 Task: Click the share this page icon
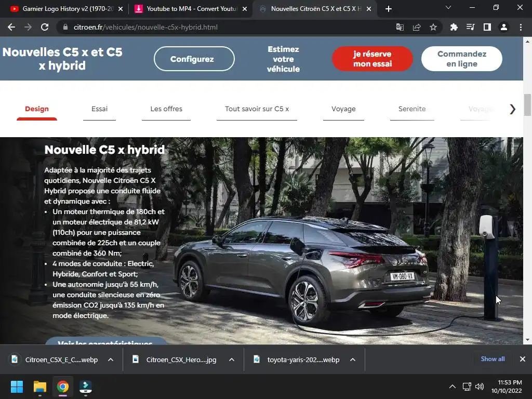pyautogui.click(x=417, y=27)
